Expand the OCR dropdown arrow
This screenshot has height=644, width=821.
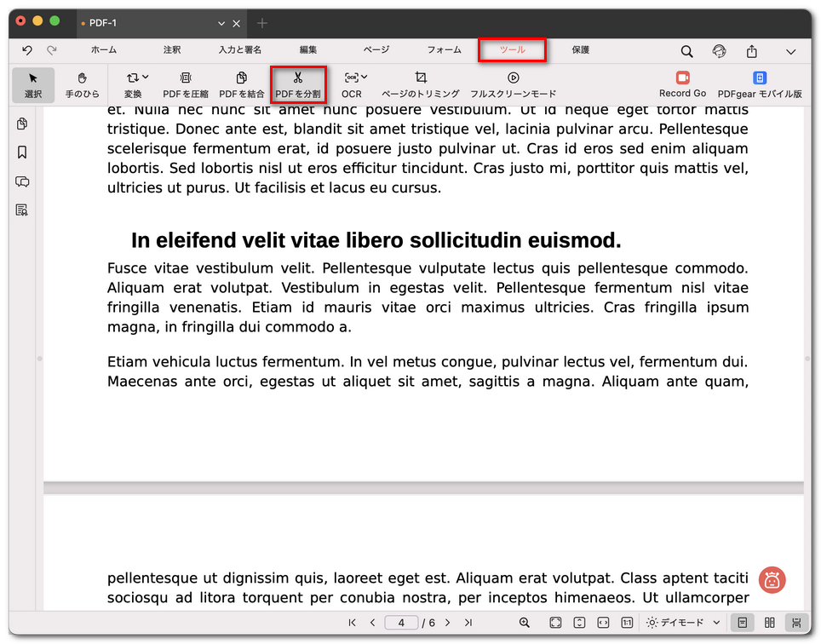coord(365,77)
